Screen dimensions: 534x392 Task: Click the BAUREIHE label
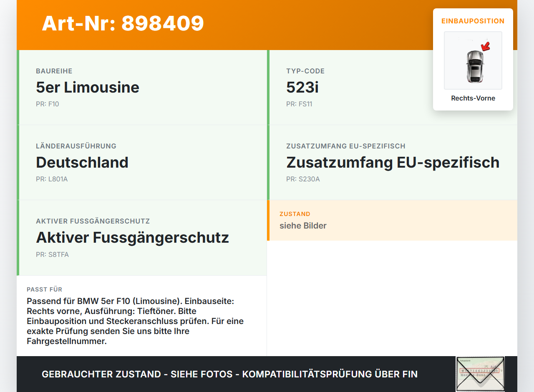[54, 71]
